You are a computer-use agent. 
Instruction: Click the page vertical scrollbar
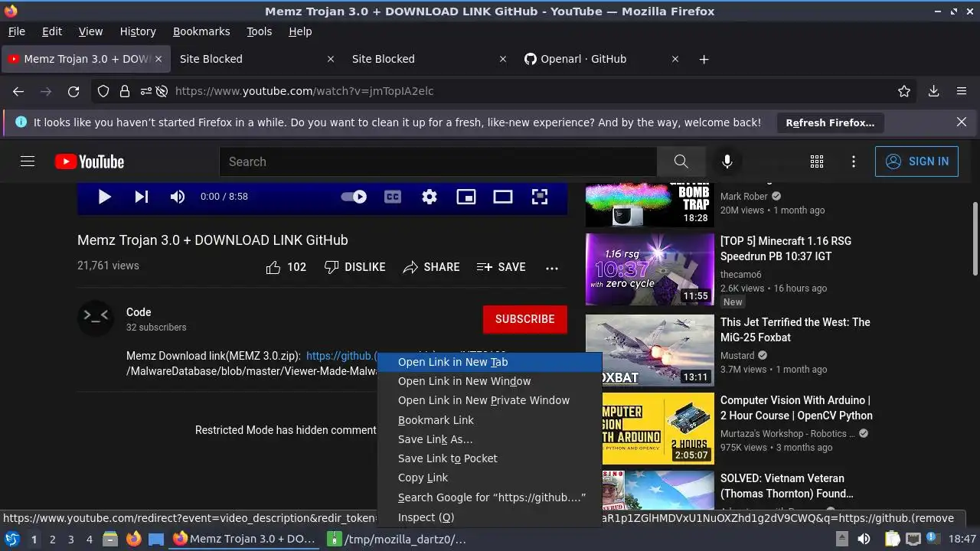tap(975, 239)
